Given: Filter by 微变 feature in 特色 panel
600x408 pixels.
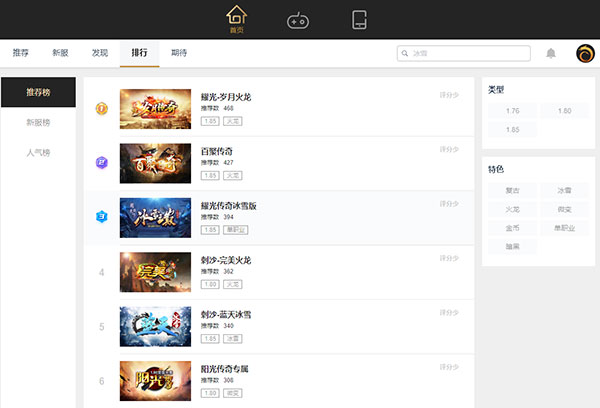Looking at the screenshot, I should 564,209.
